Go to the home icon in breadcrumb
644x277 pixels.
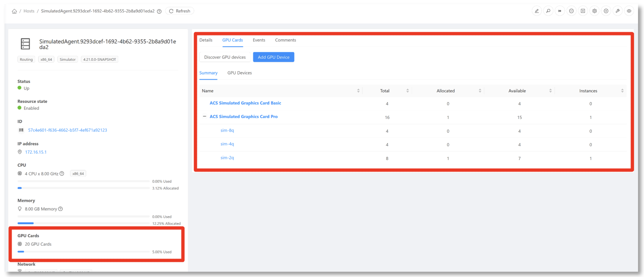(14, 11)
